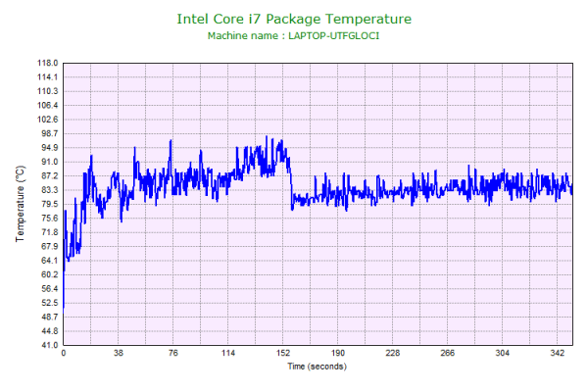Viewport: 588px width, 392px height.
Task: Click the 'Temperature (°C)' axis label
Action: point(20,204)
